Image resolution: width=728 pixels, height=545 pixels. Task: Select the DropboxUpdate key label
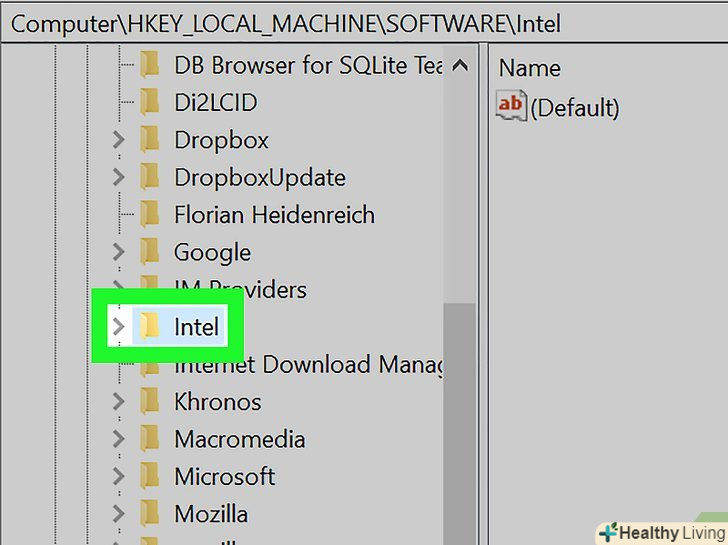point(260,178)
